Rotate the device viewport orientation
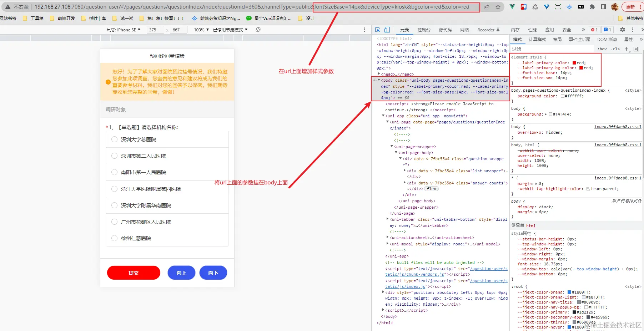 pyautogui.click(x=258, y=30)
